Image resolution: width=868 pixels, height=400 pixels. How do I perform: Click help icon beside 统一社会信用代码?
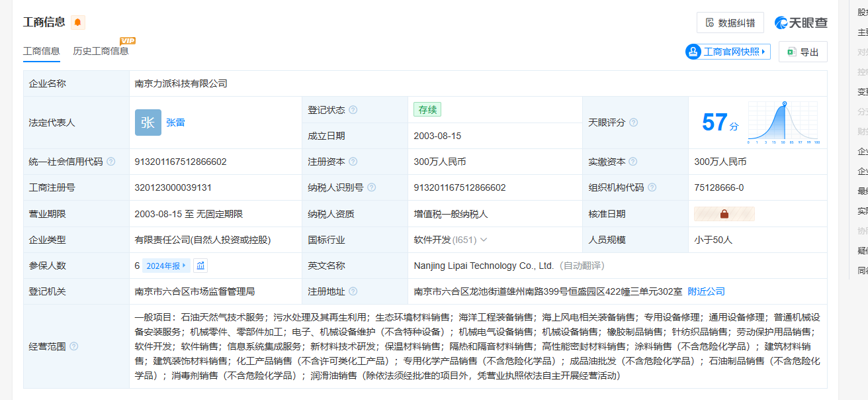(111, 162)
